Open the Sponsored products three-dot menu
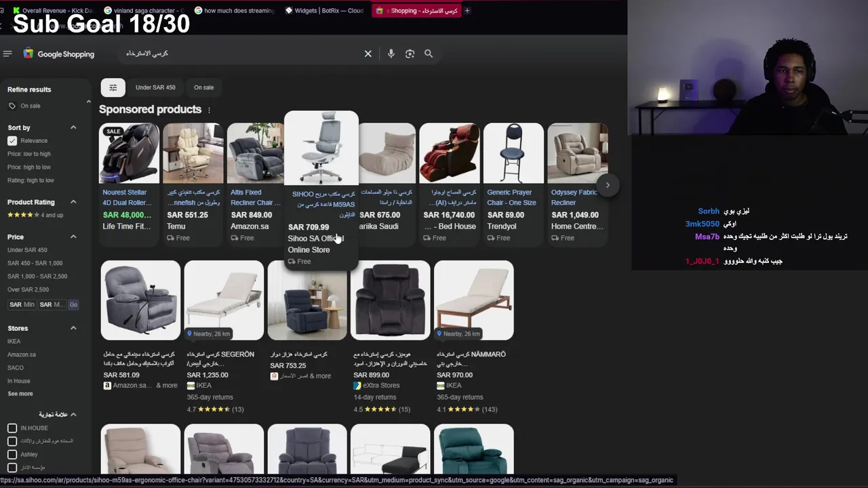The image size is (868, 488). click(209, 110)
